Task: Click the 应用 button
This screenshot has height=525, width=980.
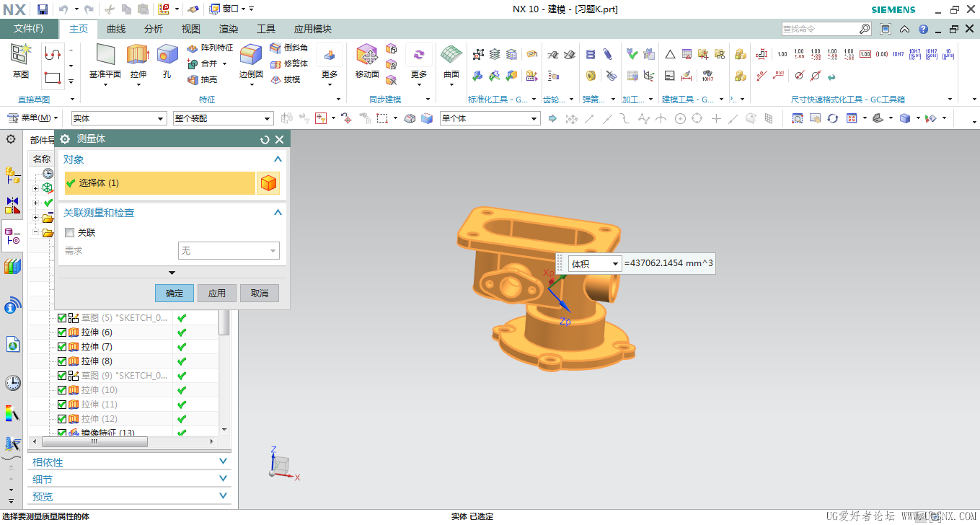Action: (217, 293)
